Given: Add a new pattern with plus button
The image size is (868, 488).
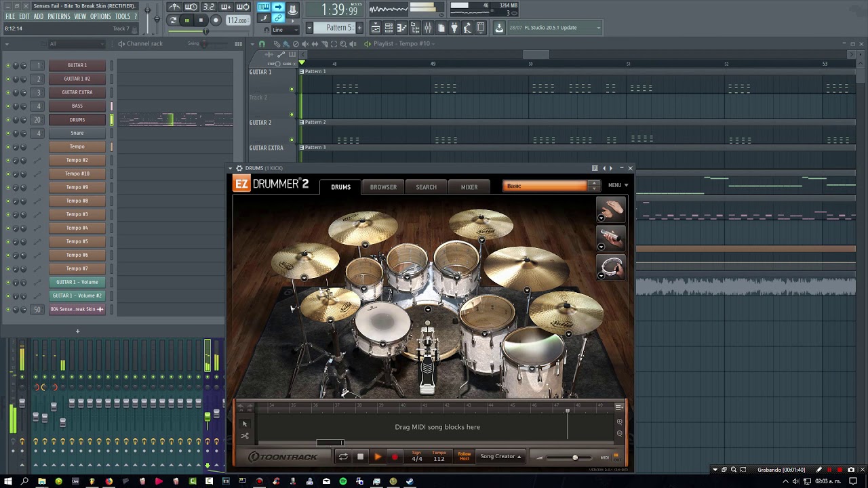Looking at the screenshot, I should tap(359, 28).
